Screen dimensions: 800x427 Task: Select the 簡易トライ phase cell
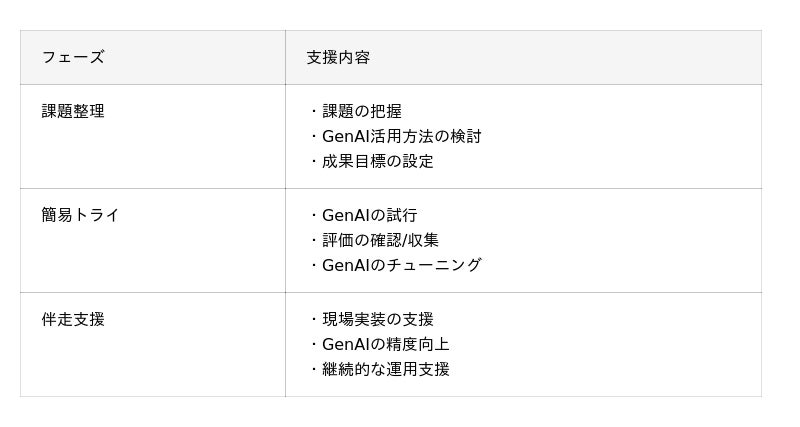80,215
